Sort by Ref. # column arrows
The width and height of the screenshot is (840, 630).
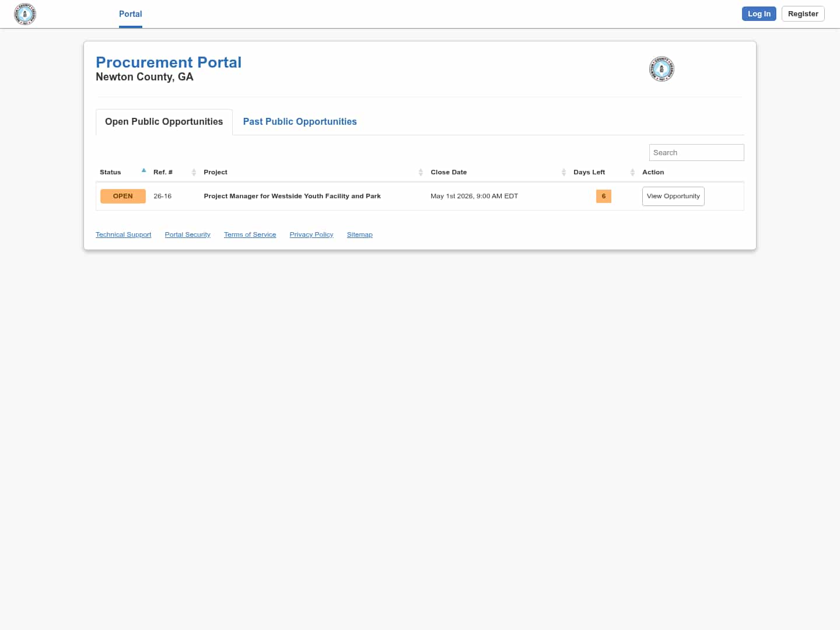[194, 172]
